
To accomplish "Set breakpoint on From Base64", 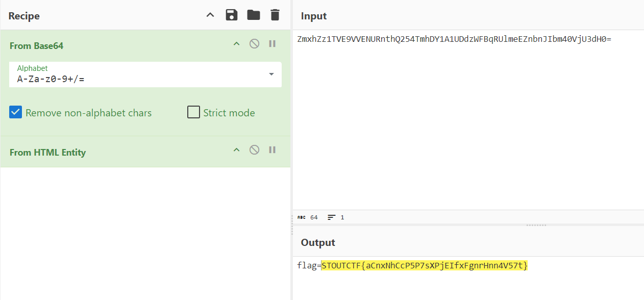I will [x=272, y=44].
